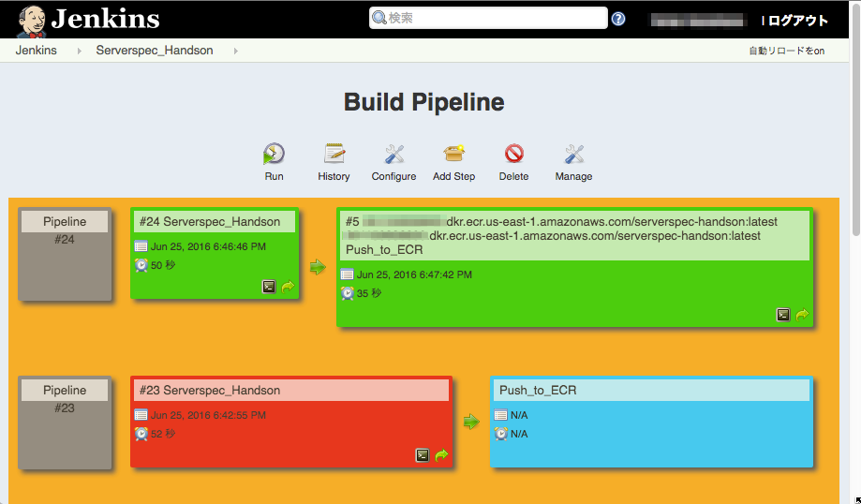Click the Manage text label
861x504 pixels.
point(573,176)
